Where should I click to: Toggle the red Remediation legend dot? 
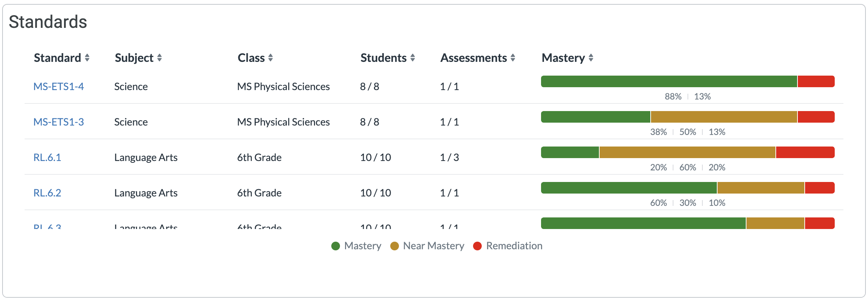click(477, 246)
